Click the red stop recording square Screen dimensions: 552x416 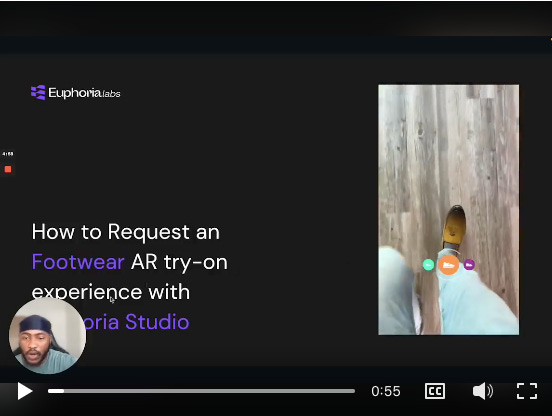[8, 169]
